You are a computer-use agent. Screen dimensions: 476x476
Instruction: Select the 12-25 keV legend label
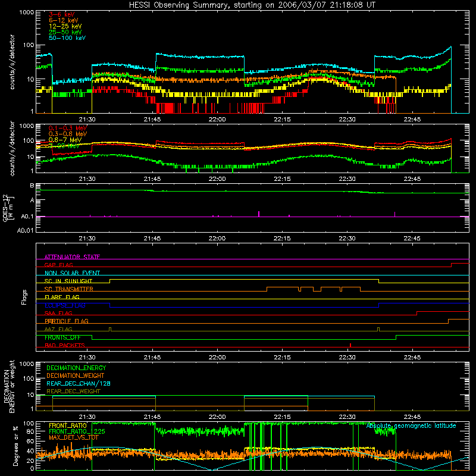coord(65,26)
